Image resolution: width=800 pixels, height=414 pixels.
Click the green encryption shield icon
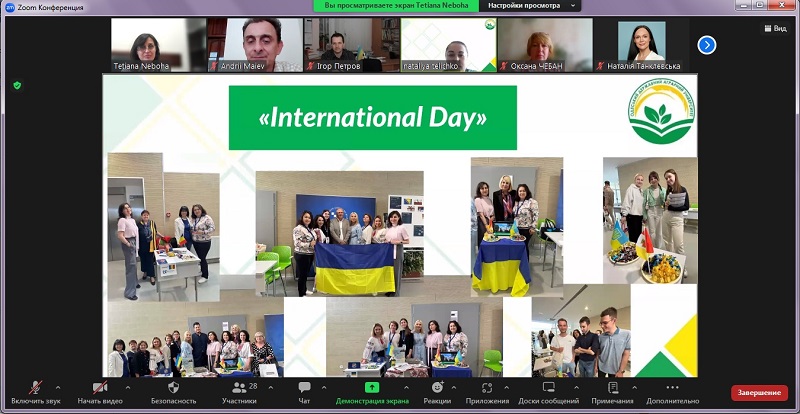pyautogui.click(x=17, y=86)
